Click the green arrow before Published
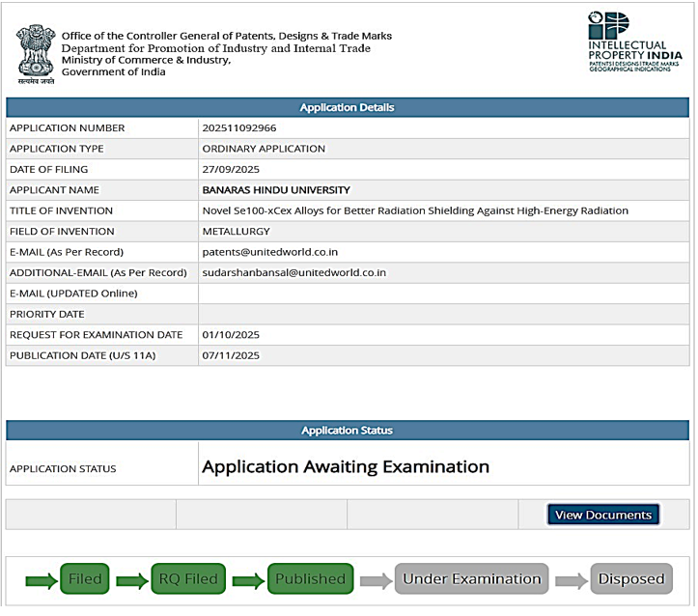The width and height of the screenshot is (698, 616). tap(248, 580)
